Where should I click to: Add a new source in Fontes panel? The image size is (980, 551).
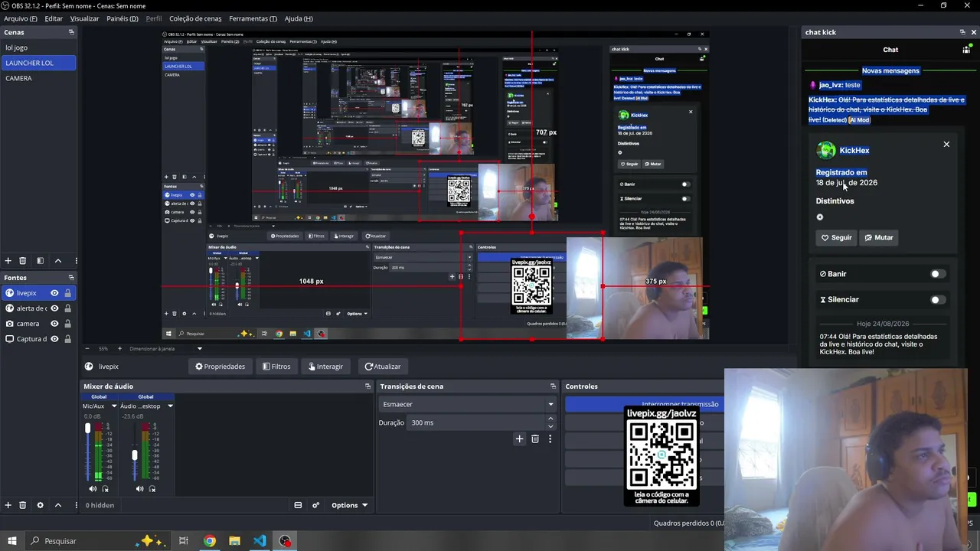click(x=8, y=505)
